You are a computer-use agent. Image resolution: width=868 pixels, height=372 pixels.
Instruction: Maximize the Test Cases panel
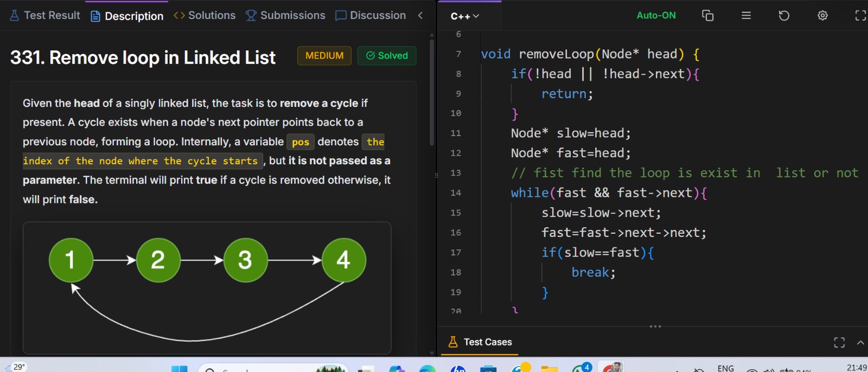pyautogui.click(x=839, y=342)
